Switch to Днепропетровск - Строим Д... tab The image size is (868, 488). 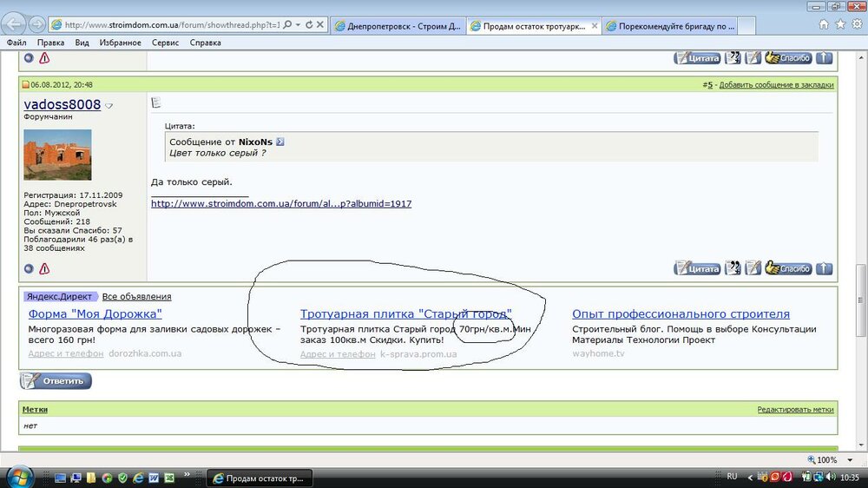point(398,26)
